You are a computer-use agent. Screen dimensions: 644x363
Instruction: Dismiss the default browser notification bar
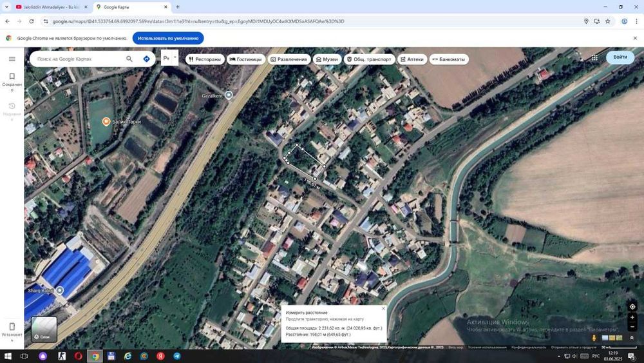click(635, 38)
